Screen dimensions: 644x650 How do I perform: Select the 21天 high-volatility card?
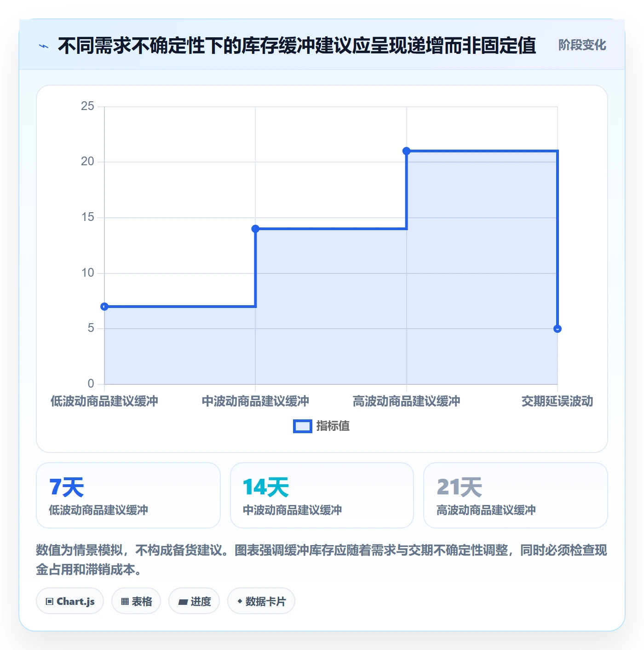[516, 495]
